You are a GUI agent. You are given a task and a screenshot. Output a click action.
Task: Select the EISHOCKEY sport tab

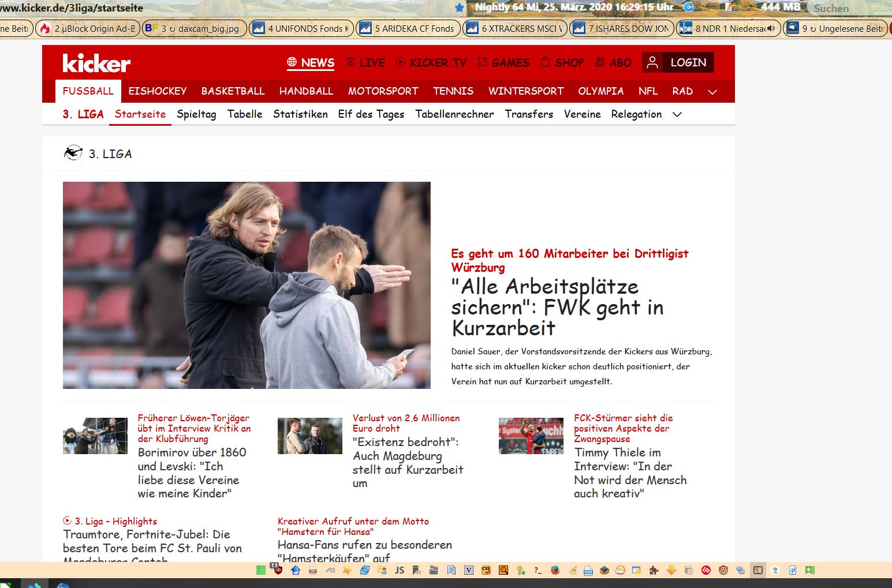[158, 91]
